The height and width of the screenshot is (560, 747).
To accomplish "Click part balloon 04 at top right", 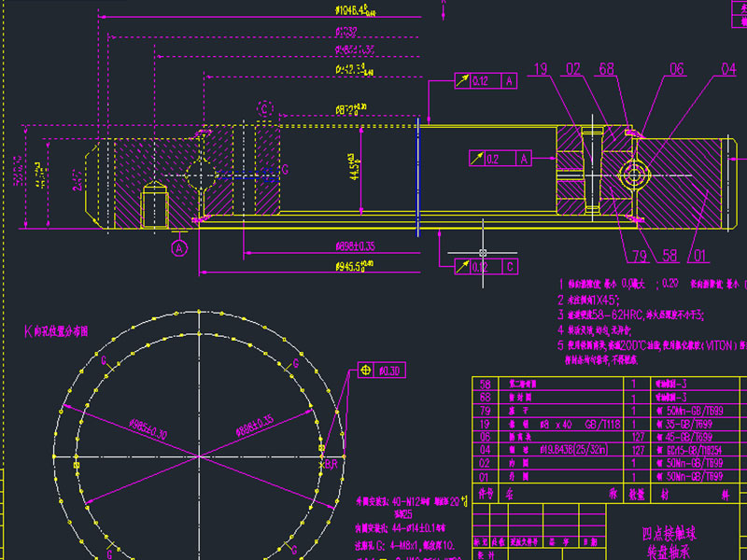I will pyautogui.click(x=727, y=69).
